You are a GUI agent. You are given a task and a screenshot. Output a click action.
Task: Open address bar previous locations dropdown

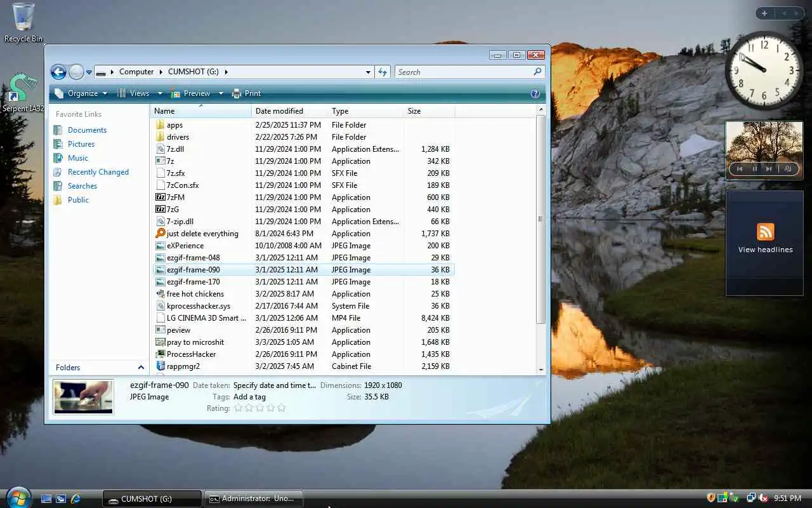coord(368,72)
